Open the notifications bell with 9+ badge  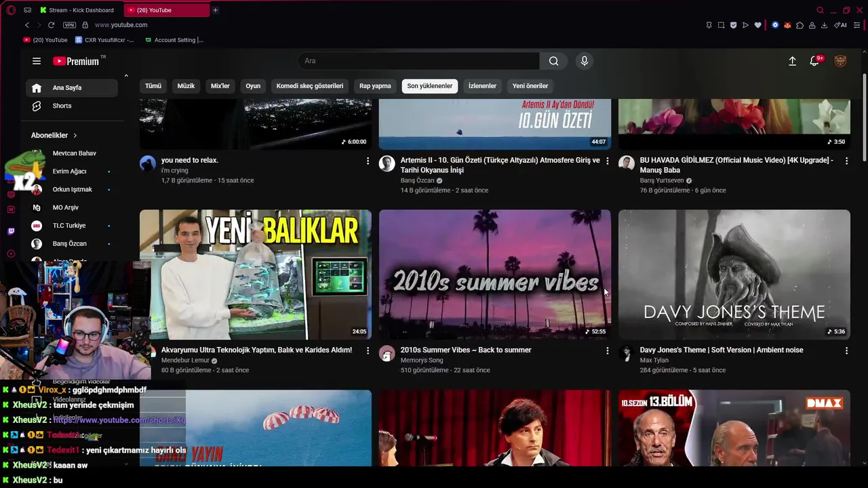tap(816, 61)
